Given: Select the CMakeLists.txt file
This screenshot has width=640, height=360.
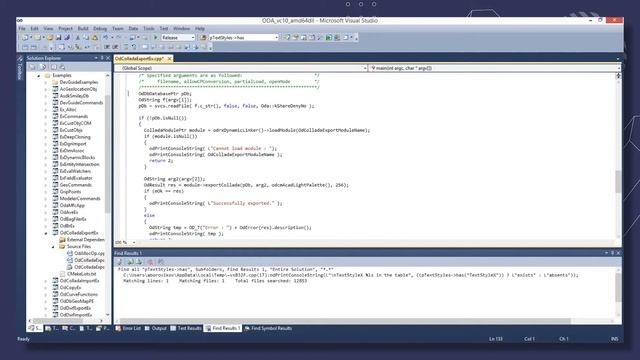Looking at the screenshot, I should [82, 274].
